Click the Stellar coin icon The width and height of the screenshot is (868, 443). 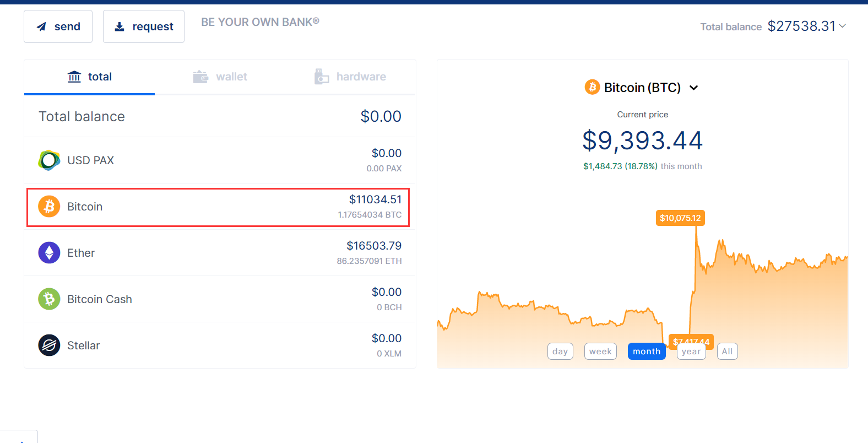coord(49,345)
